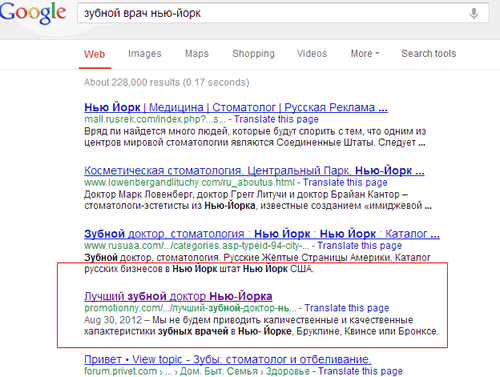The height and width of the screenshot is (377, 500).
Task: Click snippet starting Вряд ли найдется
Action: point(255,137)
